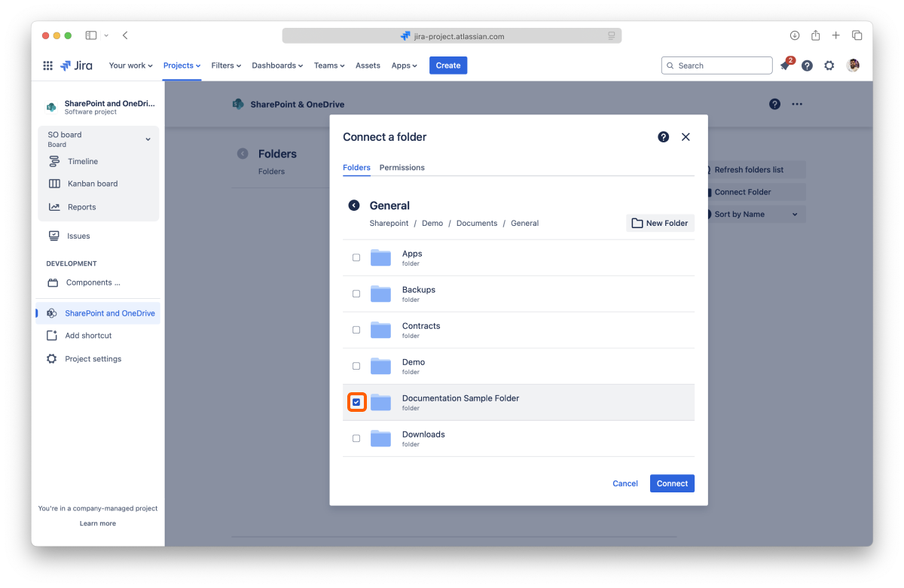Click the Jira search field
The height and width of the screenshot is (588, 904).
[x=717, y=66]
